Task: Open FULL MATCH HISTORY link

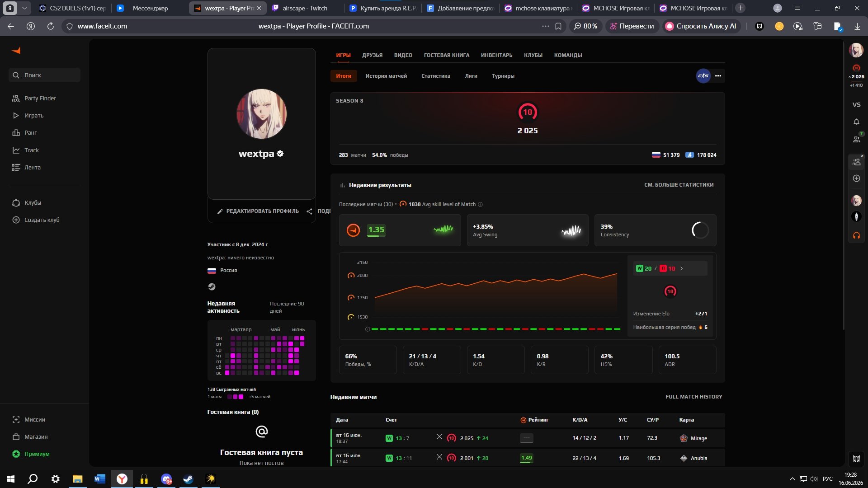Action: click(693, 397)
